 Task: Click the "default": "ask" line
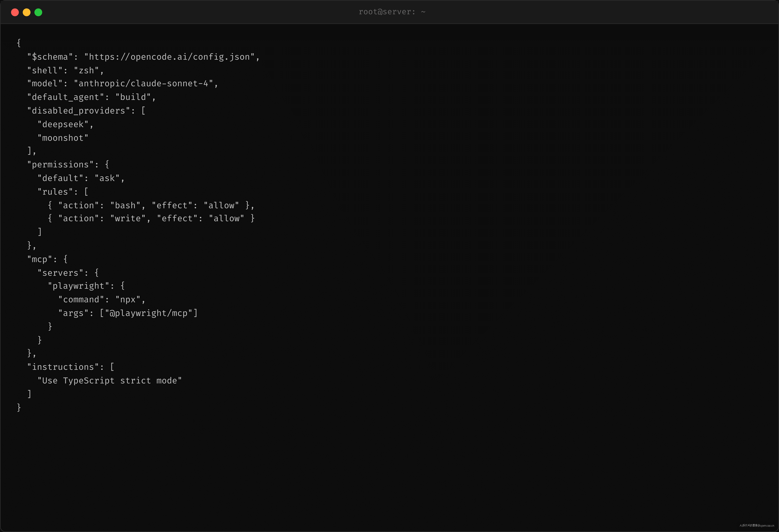(x=81, y=178)
